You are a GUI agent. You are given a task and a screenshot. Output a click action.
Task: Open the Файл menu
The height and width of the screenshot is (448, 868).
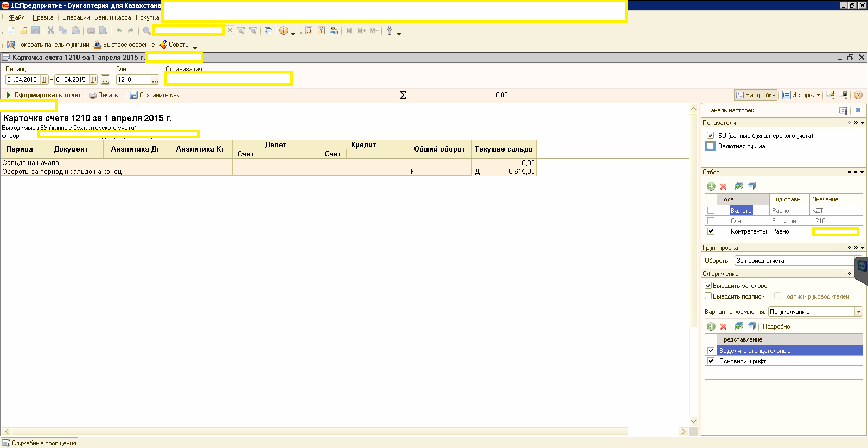(17, 17)
